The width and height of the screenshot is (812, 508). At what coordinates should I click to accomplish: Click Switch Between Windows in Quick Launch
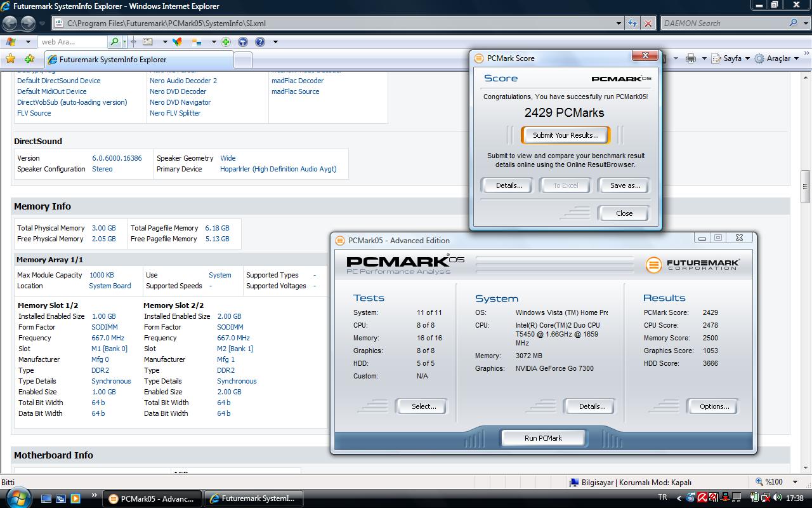(x=61, y=498)
